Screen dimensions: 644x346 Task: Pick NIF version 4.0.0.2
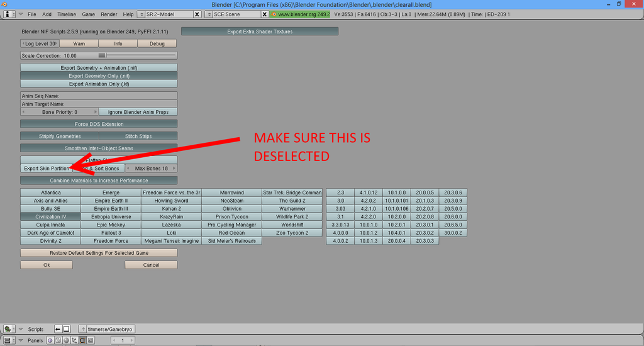[x=340, y=241]
